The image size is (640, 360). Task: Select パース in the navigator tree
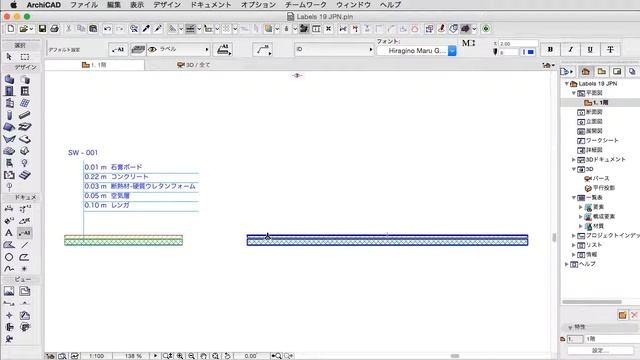tap(601, 178)
